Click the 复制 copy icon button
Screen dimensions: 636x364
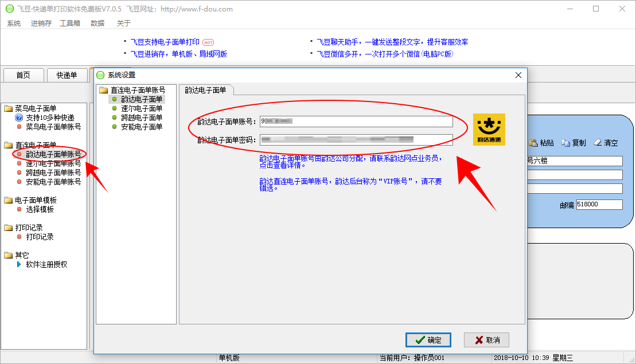pyautogui.click(x=573, y=143)
